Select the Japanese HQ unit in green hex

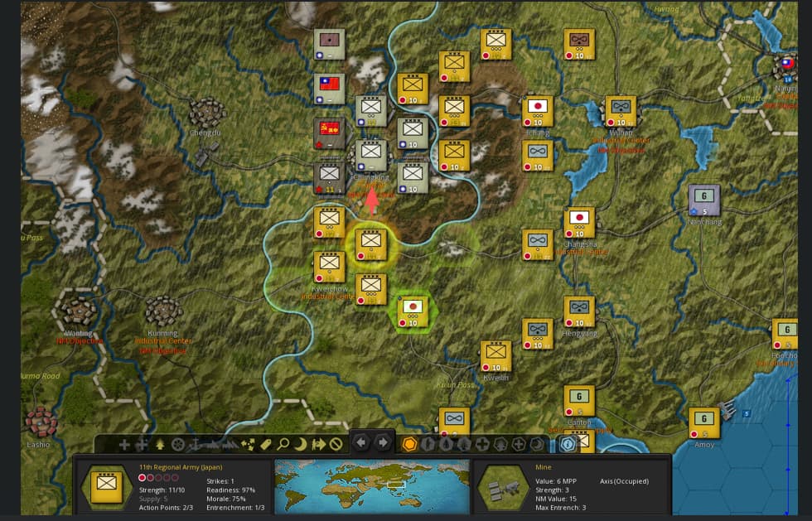click(413, 311)
